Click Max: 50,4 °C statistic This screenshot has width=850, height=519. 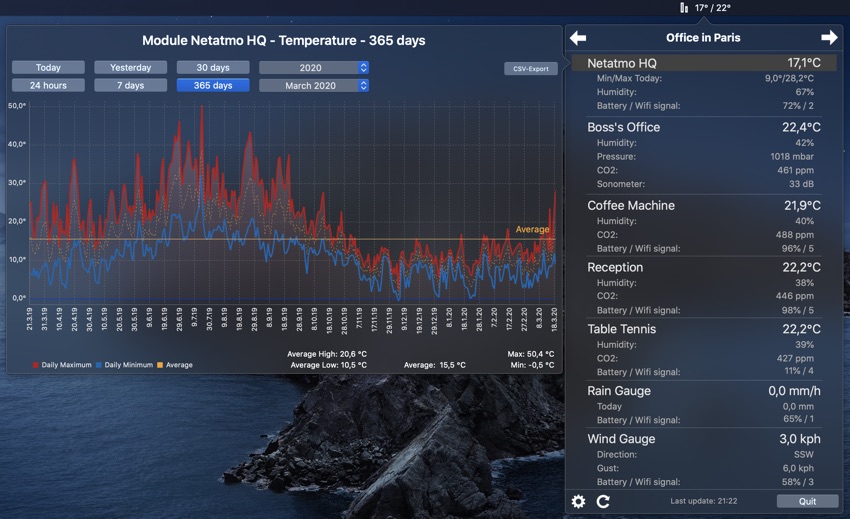531,354
